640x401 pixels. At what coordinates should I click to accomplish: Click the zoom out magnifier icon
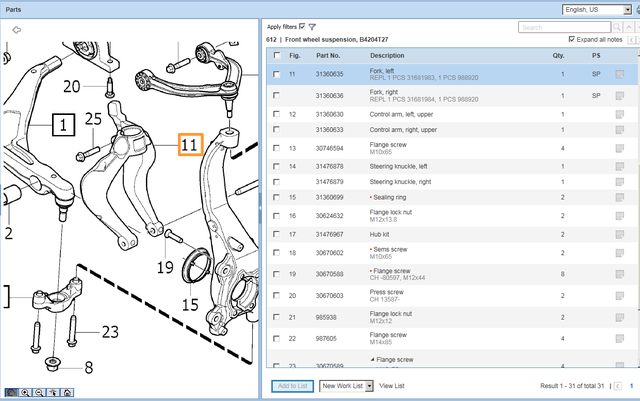pos(38,393)
